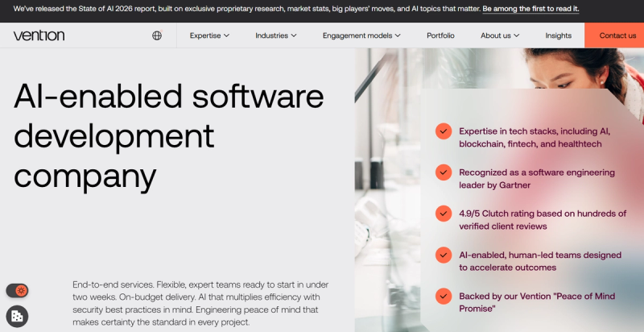Expand the Expertise menu

pyautogui.click(x=209, y=35)
